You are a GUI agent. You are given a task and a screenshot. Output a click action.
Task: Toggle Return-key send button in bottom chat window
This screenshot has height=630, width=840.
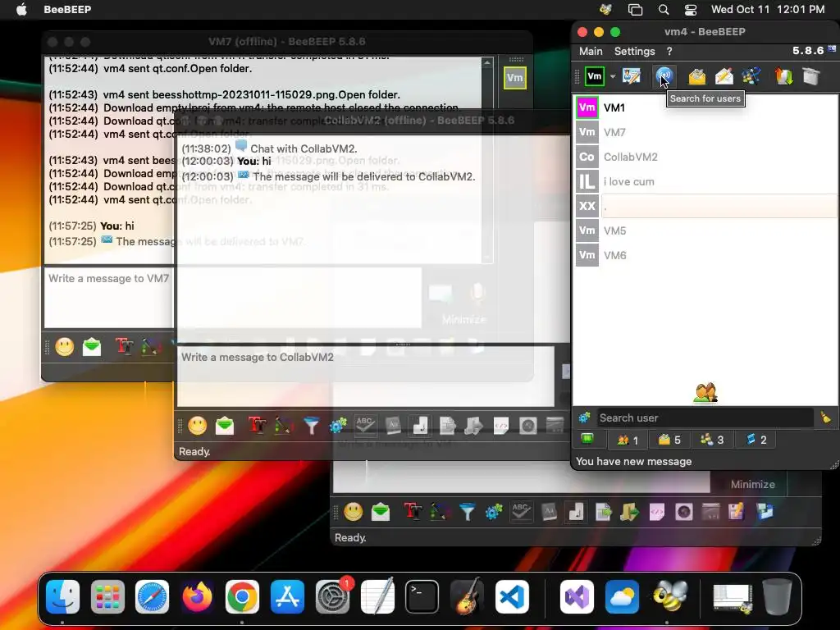click(x=576, y=512)
